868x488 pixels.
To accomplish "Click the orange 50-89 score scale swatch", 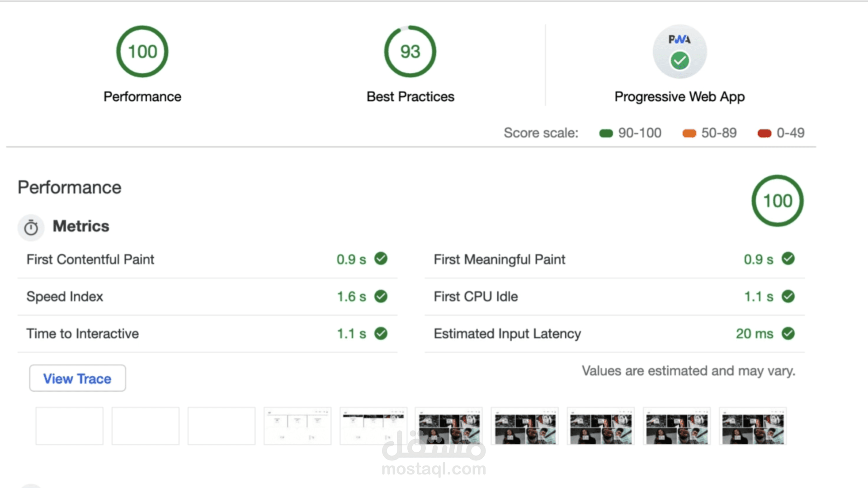I will [x=689, y=133].
